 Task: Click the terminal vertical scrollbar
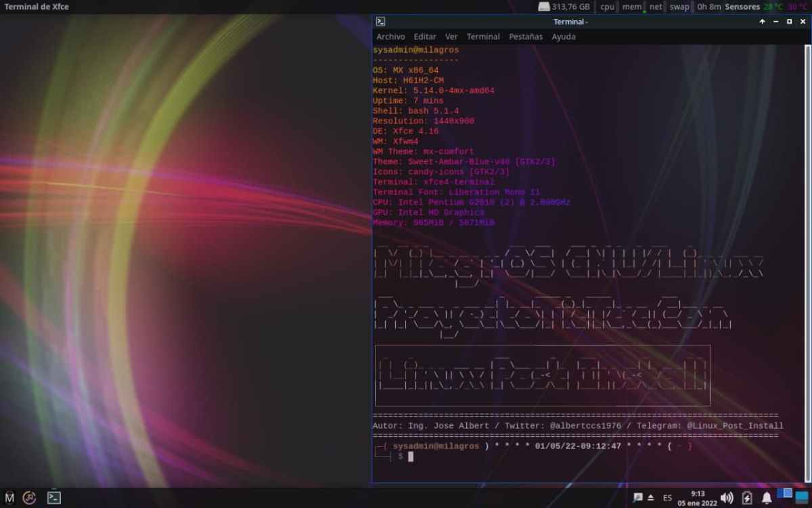(807, 203)
